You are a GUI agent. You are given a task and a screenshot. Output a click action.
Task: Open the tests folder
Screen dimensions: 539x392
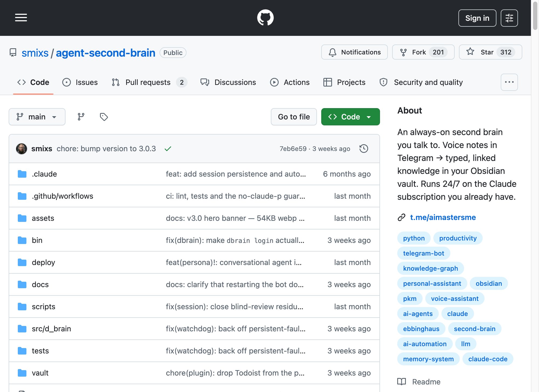point(40,351)
